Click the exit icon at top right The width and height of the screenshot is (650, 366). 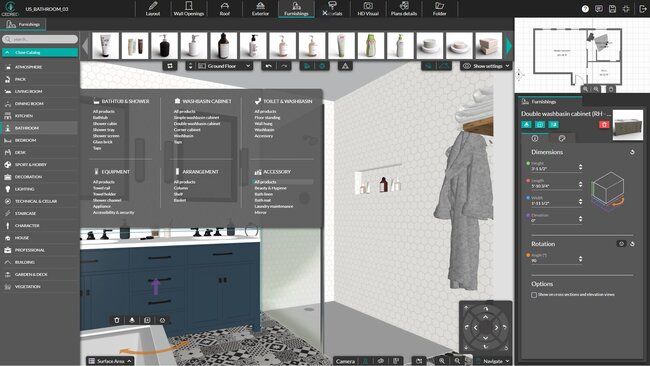(x=643, y=9)
